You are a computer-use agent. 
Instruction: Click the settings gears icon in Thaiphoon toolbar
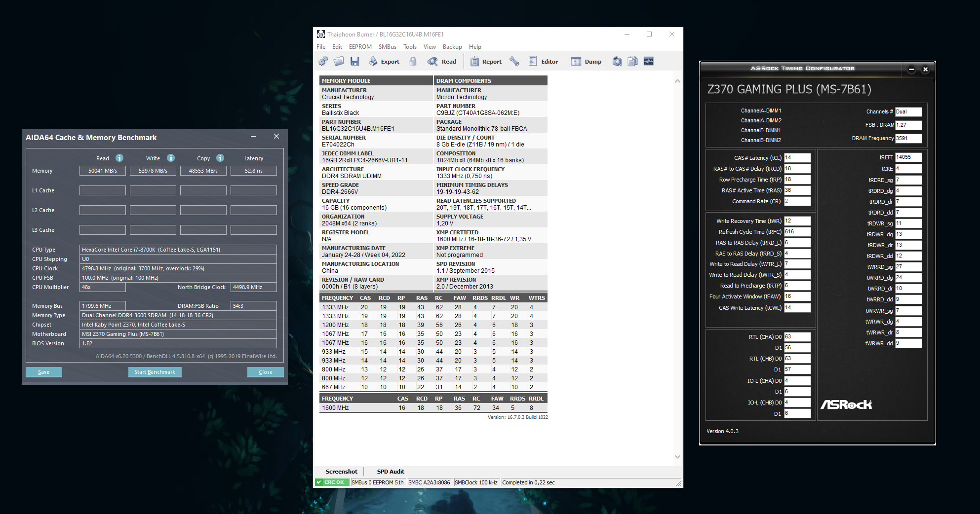click(x=323, y=61)
